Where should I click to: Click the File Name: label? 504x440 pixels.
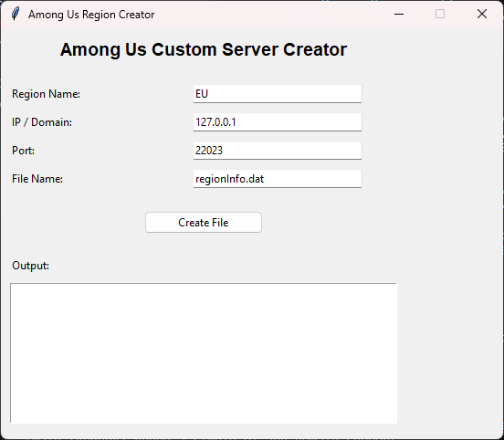(x=37, y=179)
